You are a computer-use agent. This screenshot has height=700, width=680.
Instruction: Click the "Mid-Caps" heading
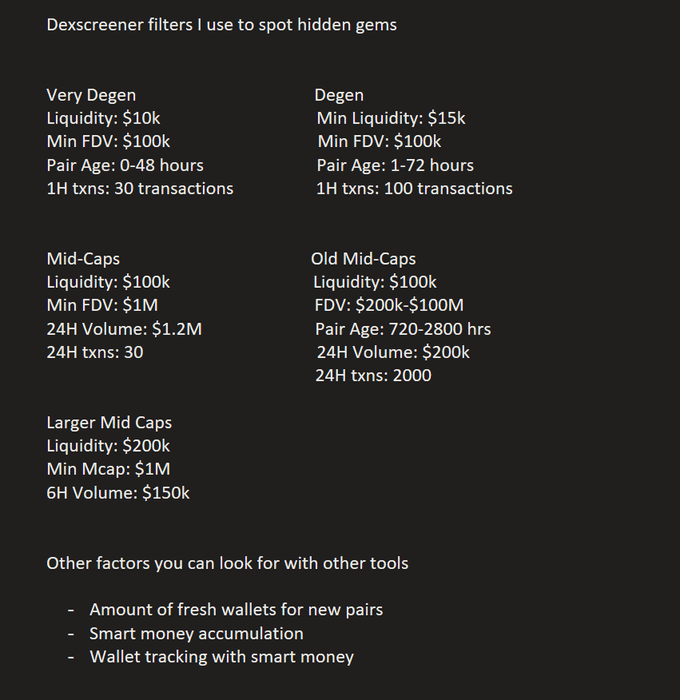(x=83, y=259)
